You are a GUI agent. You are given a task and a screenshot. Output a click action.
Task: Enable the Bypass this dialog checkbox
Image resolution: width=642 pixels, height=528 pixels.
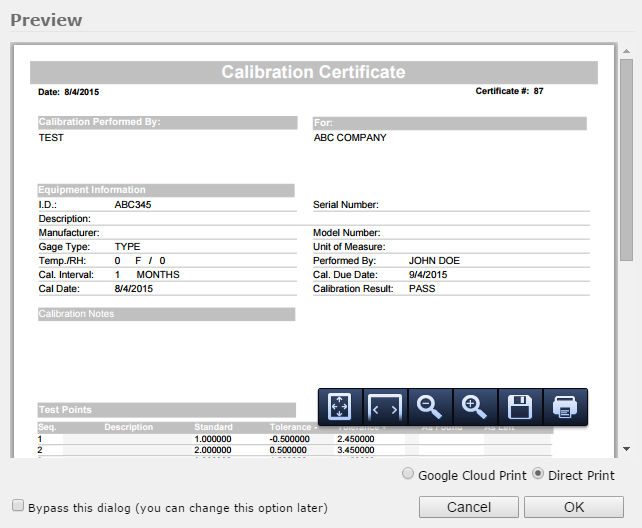(x=18, y=507)
